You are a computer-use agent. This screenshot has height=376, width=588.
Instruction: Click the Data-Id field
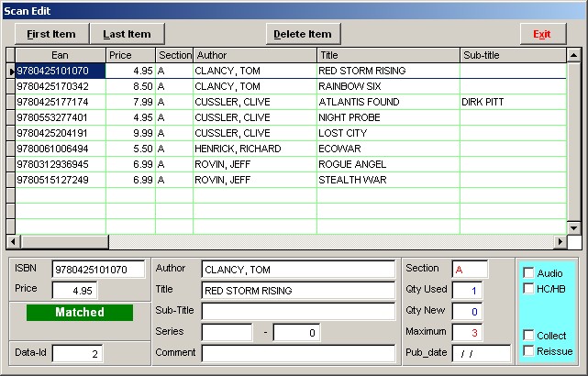tap(77, 353)
